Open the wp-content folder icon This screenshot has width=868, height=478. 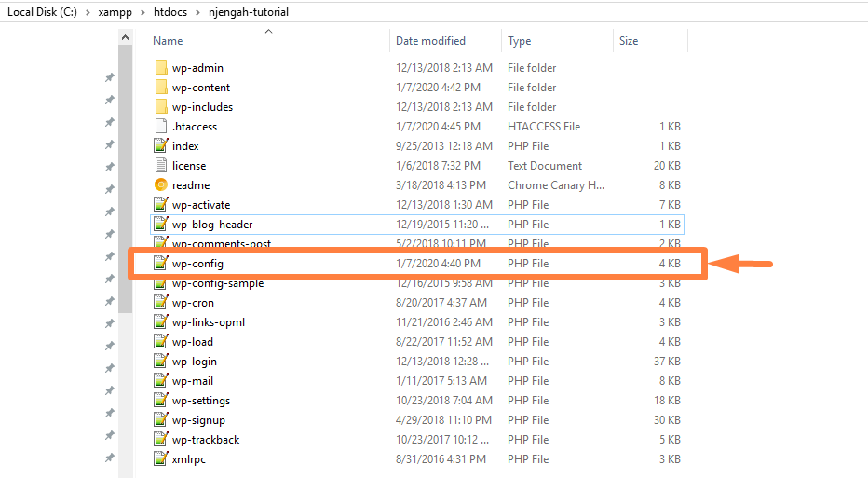pos(161,87)
